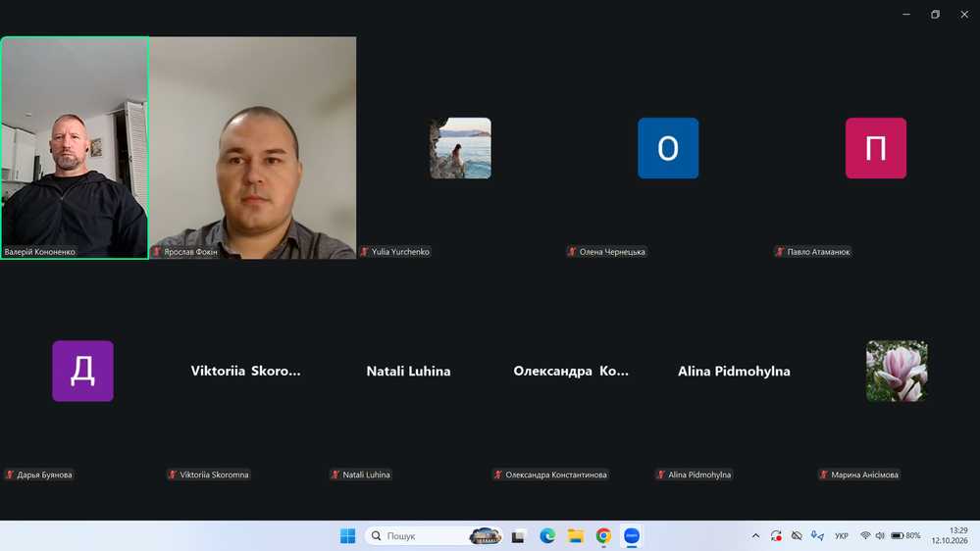The height and width of the screenshot is (551, 980).
Task: Expand the hidden system tray icons chevron
Action: (x=755, y=536)
